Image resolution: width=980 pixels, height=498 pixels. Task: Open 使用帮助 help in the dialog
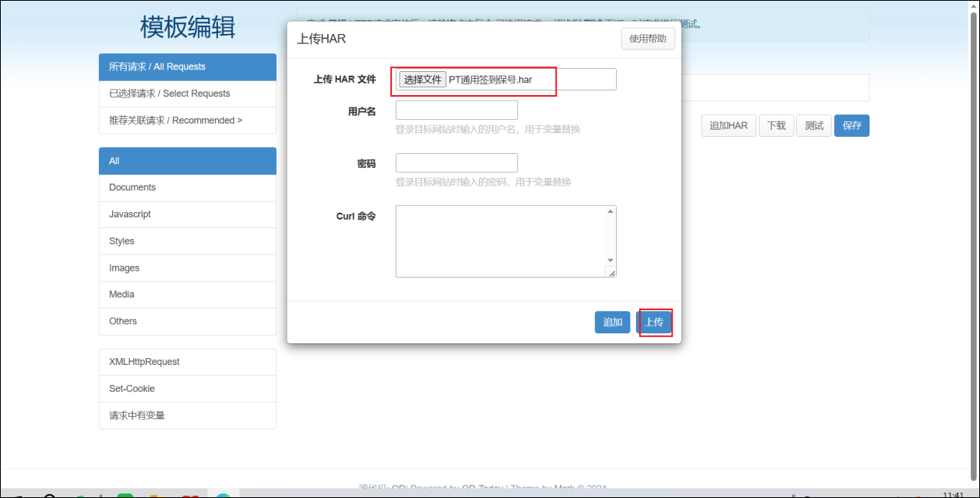(648, 39)
